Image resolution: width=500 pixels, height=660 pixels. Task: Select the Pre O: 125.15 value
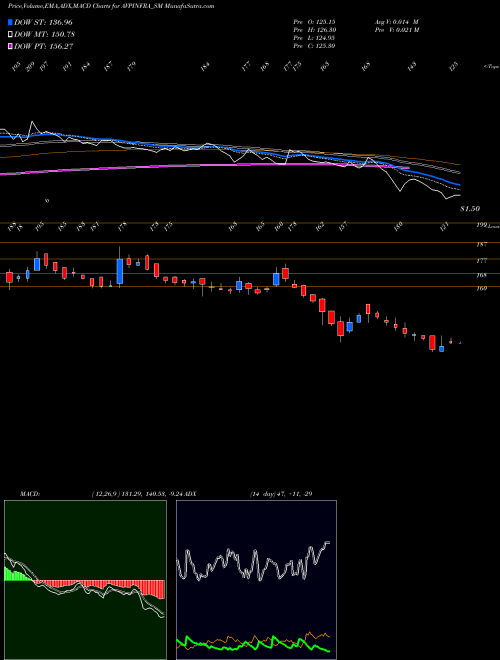[x=314, y=21]
